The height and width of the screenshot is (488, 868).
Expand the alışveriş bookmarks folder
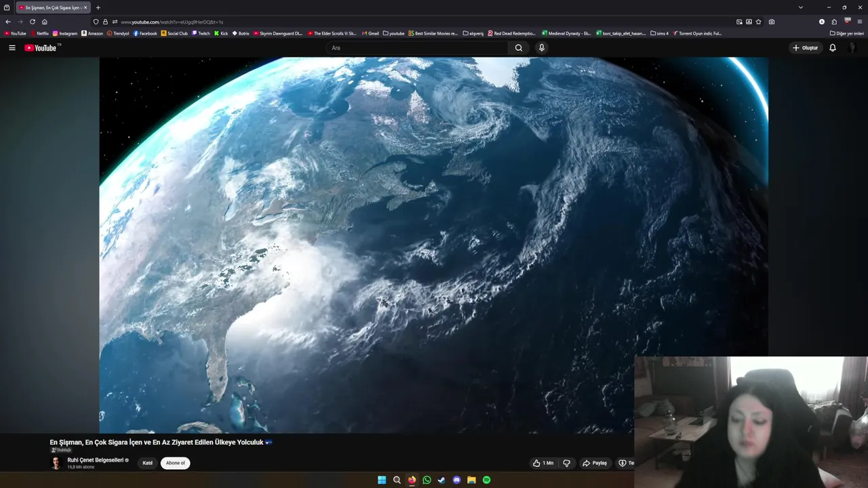point(474,33)
